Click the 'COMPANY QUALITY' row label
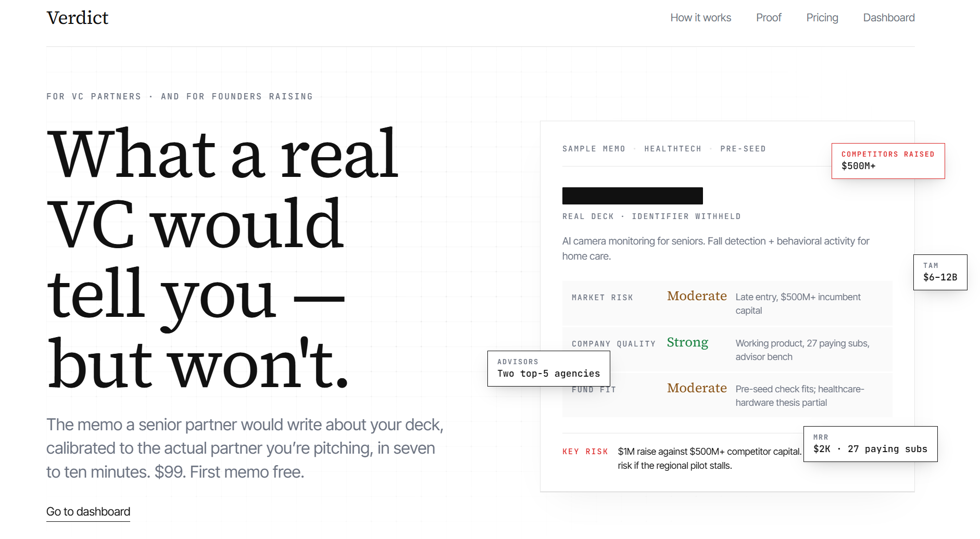Screen dimensions: 980x539 pyautogui.click(x=613, y=344)
